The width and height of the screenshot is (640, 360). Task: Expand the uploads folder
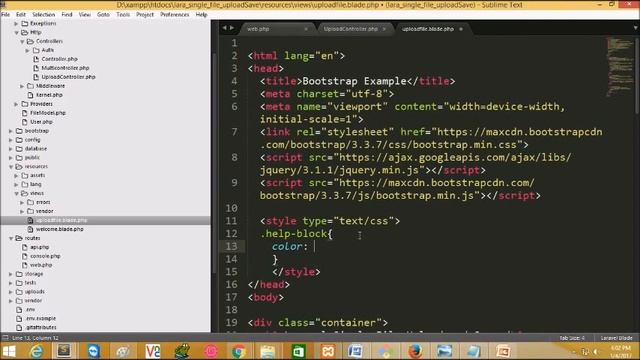(x=11, y=292)
